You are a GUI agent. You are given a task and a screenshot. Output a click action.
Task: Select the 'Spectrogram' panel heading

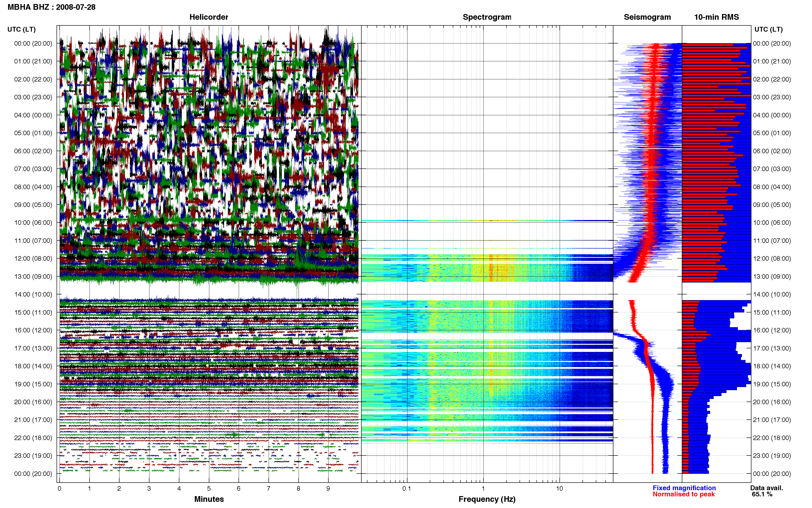[x=487, y=17]
